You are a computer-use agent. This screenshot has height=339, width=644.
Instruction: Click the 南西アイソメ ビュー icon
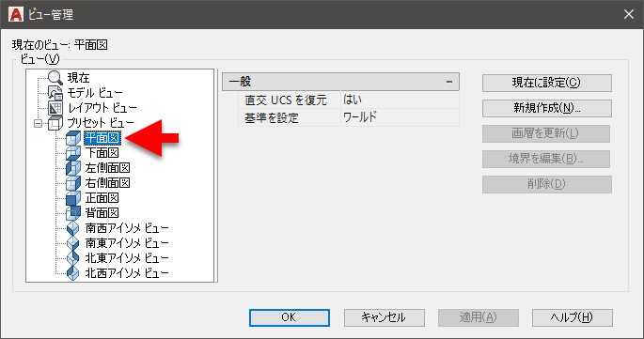72,228
